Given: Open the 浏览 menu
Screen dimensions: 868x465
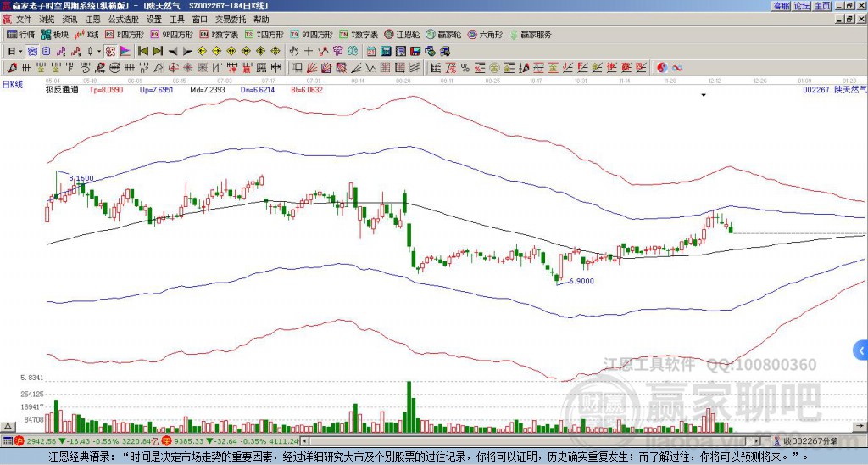Looking at the screenshot, I should tap(47, 20).
